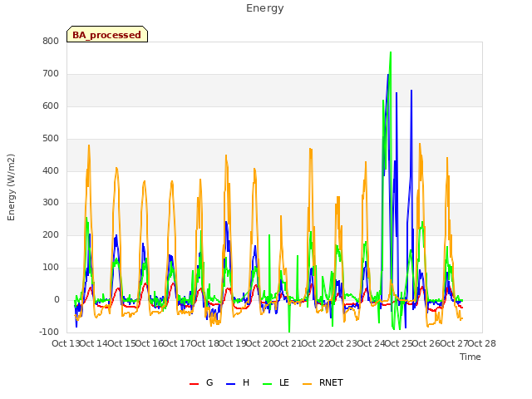Click the red G legend color marker
This screenshot has width=532, height=399.
pyautogui.click(x=194, y=384)
